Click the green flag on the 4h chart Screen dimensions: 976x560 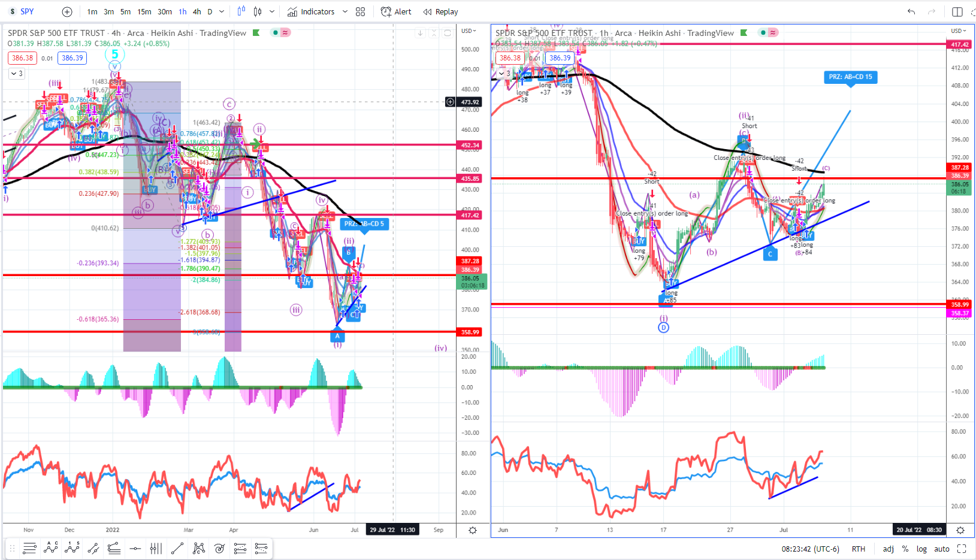click(256, 33)
